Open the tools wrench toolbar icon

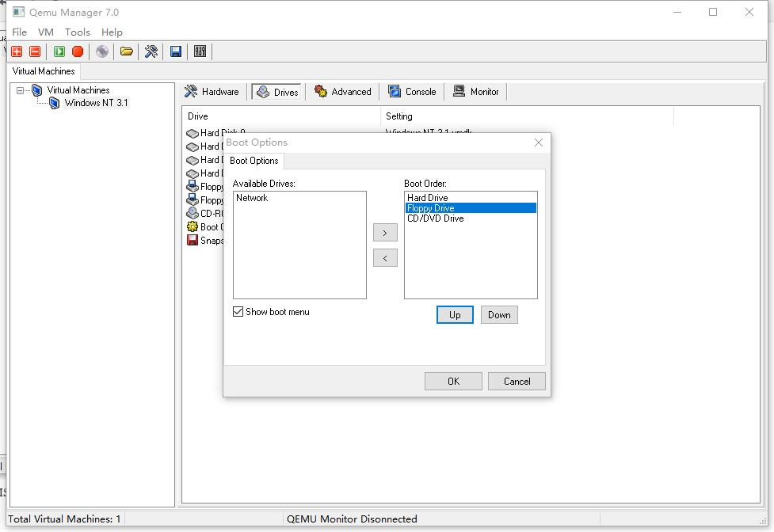pos(151,51)
